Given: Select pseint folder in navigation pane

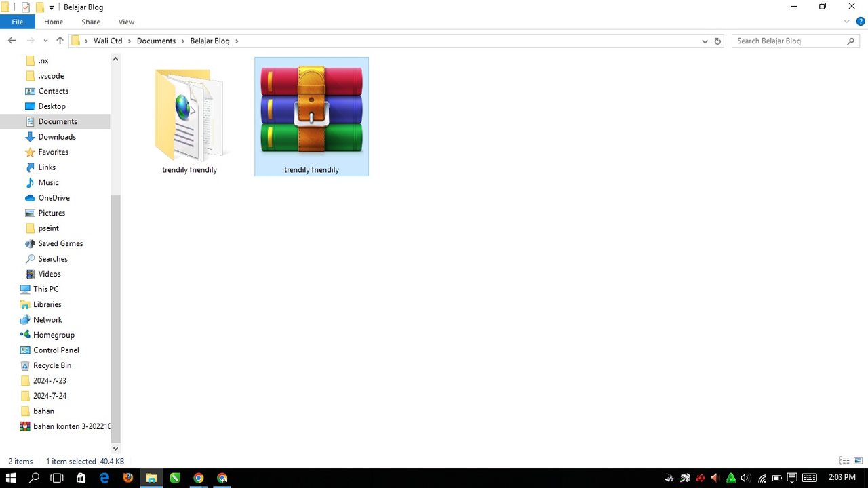Looking at the screenshot, I should tap(48, 228).
